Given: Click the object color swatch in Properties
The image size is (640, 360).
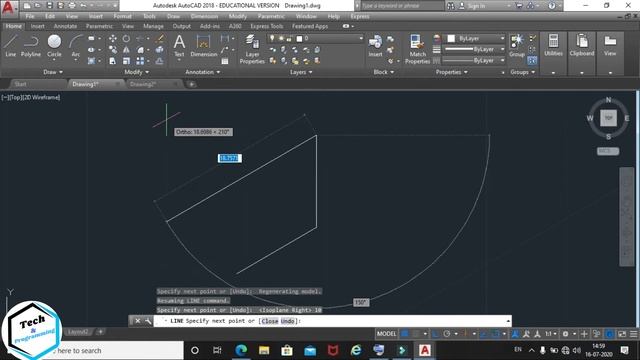Looking at the screenshot, I should [451, 38].
